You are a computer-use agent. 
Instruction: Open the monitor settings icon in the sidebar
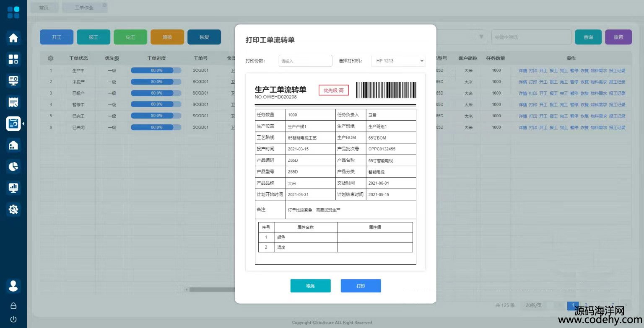tap(13, 80)
